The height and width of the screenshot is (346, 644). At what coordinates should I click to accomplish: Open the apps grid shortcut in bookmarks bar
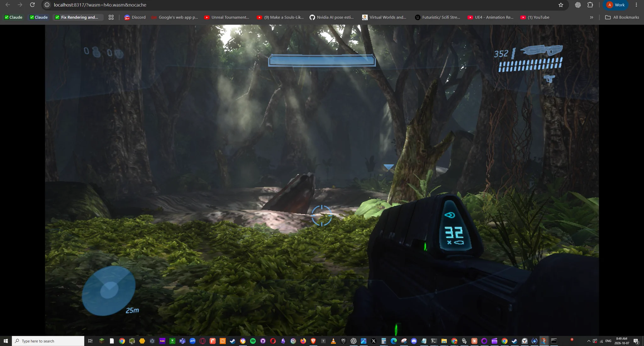pyautogui.click(x=111, y=17)
